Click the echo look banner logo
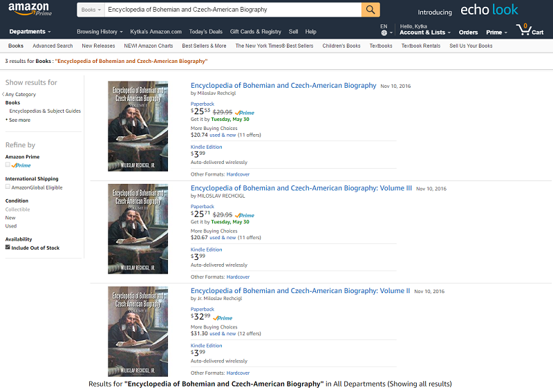553x392 pixels. (489, 10)
